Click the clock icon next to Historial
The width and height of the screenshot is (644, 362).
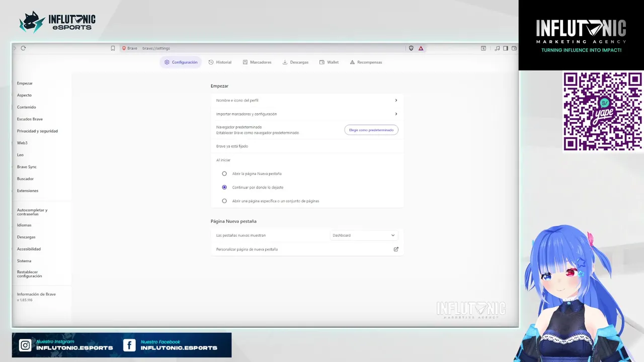click(x=211, y=62)
